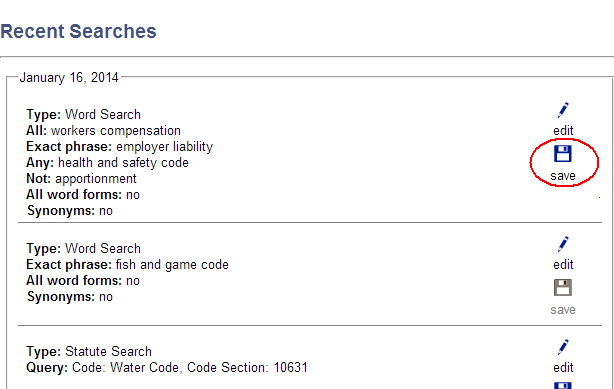Click the 'Exact phrase: employer liability' line
Image resolution: width=614 pixels, height=389 pixels.
119,147
